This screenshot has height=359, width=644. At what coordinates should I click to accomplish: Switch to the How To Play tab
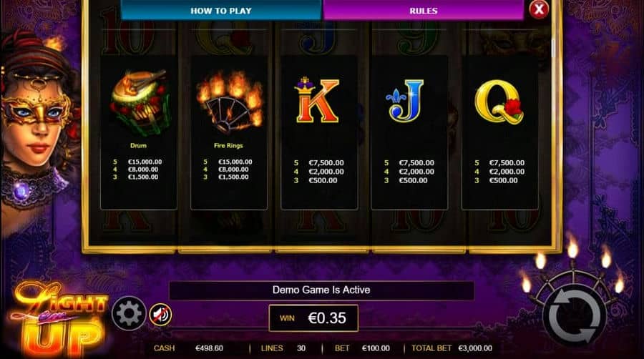[x=221, y=10]
